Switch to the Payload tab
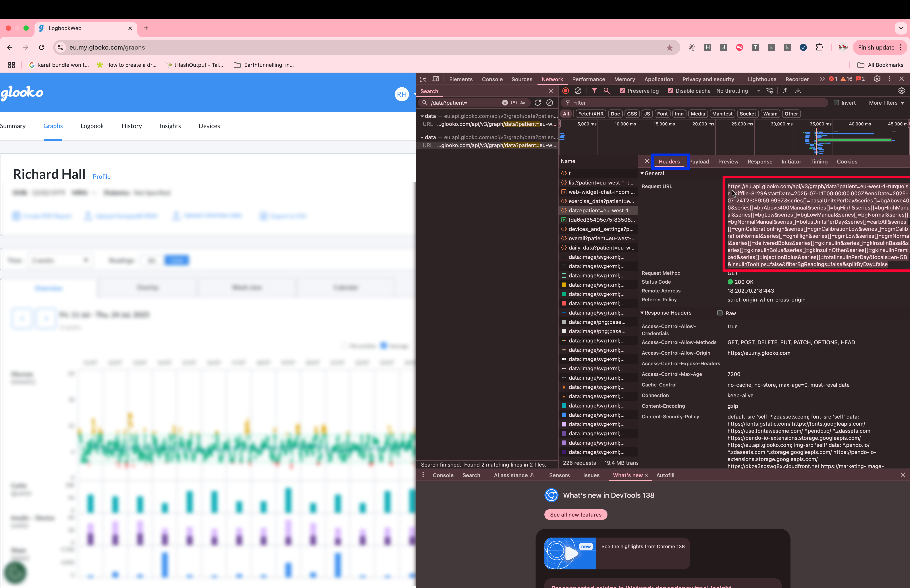This screenshot has height=588, width=910. click(x=699, y=161)
